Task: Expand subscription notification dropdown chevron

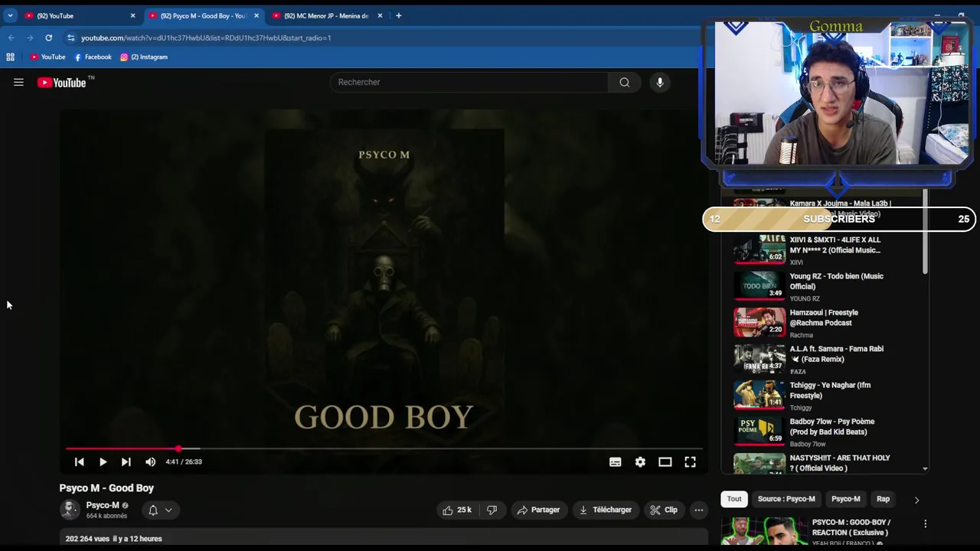Action: (x=168, y=510)
